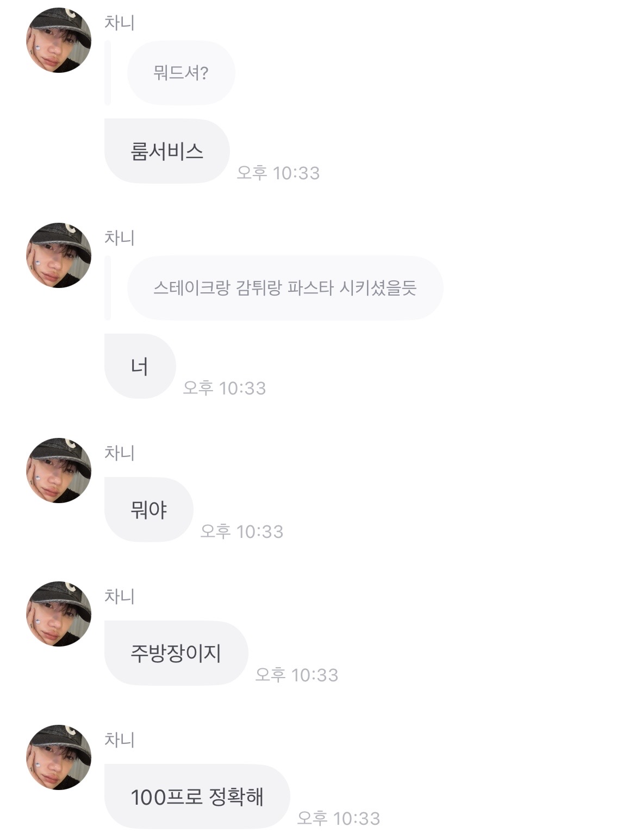
Task: Click the 오후 10:33 timestamp beside 룸서비스
Action: [278, 173]
